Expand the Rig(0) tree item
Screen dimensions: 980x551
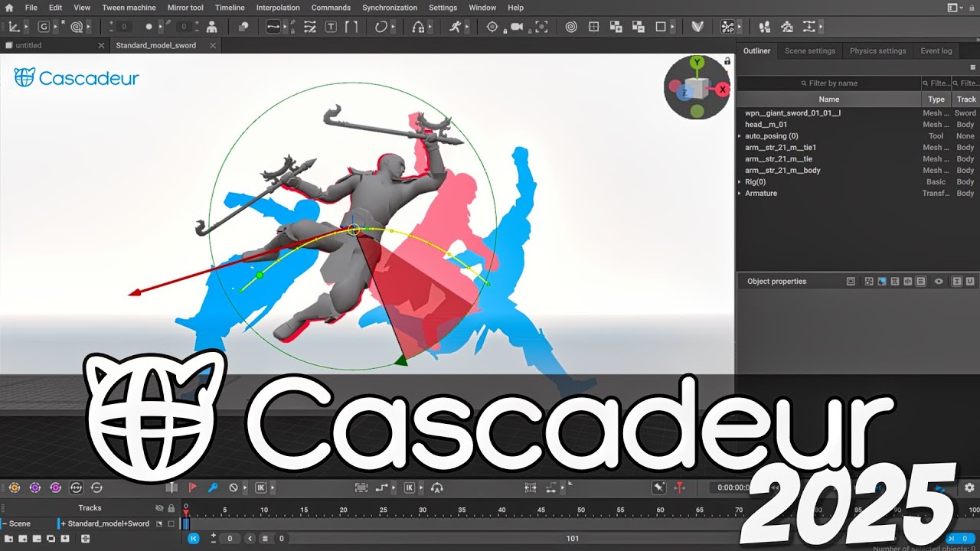740,182
